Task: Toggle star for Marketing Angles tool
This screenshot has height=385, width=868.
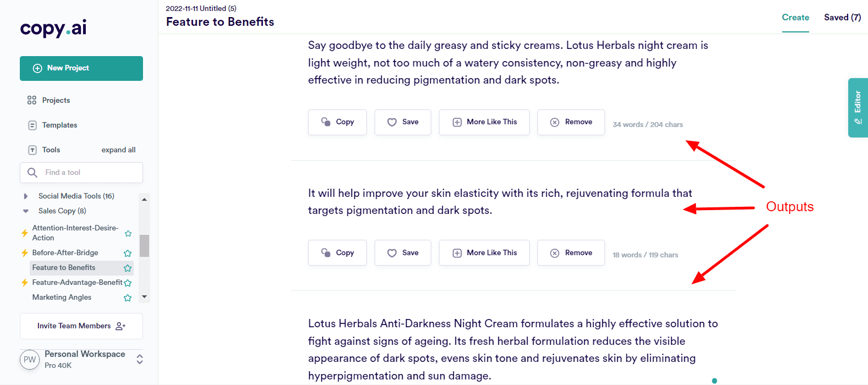Action: pos(128,298)
